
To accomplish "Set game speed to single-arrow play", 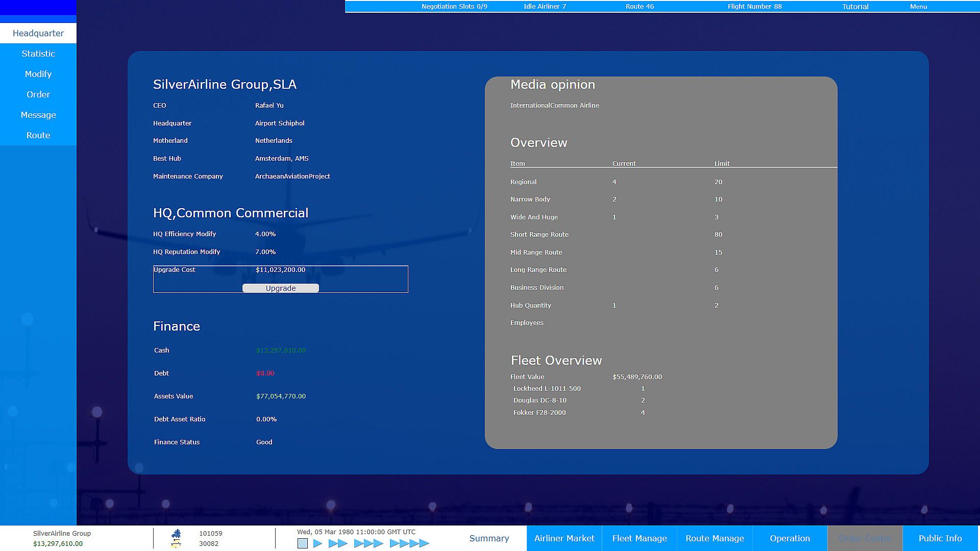I will (x=317, y=544).
